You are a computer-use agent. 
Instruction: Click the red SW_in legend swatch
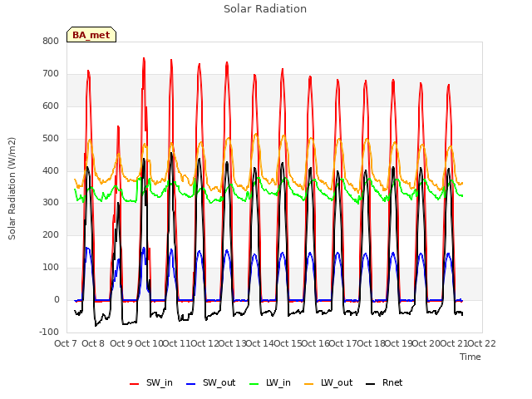point(135,384)
